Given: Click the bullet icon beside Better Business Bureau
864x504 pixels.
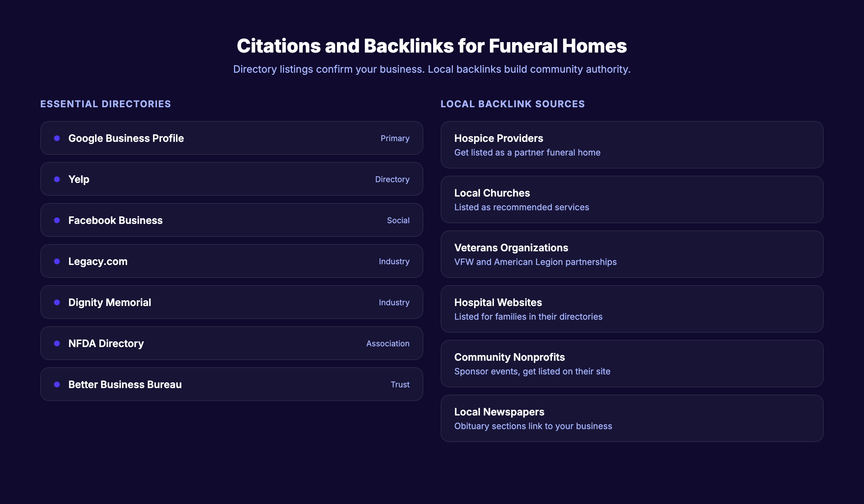Looking at the screenshot, I should tap(57, 384).
